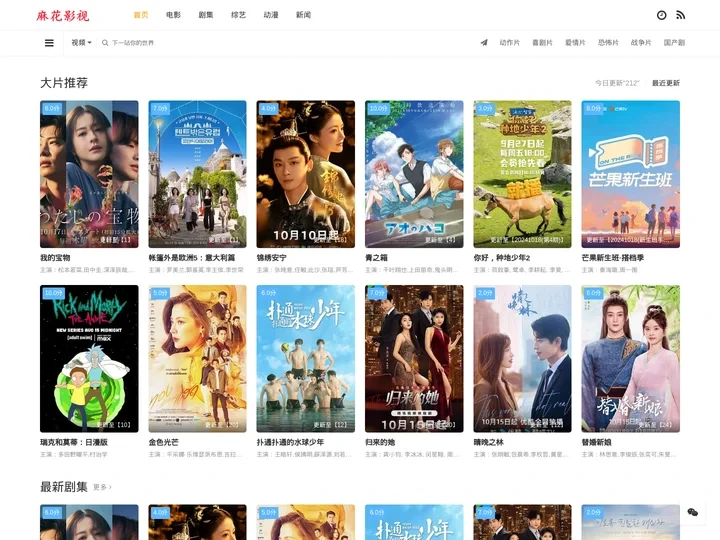Open the 新闻 navigation tab
Image resolution: width=720 pixels, height=540 pixels.
pyautogui.click(x=304, y=15)
